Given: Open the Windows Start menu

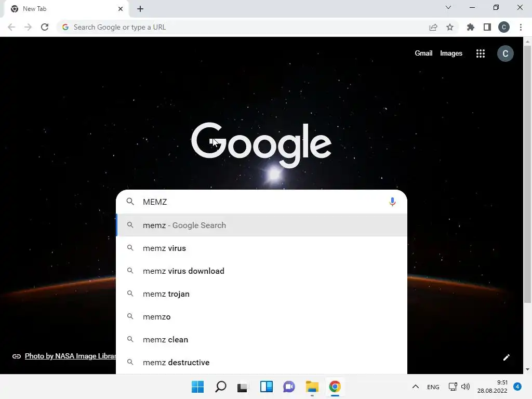Looking at the screenshot, I should (x=198, y=387).
